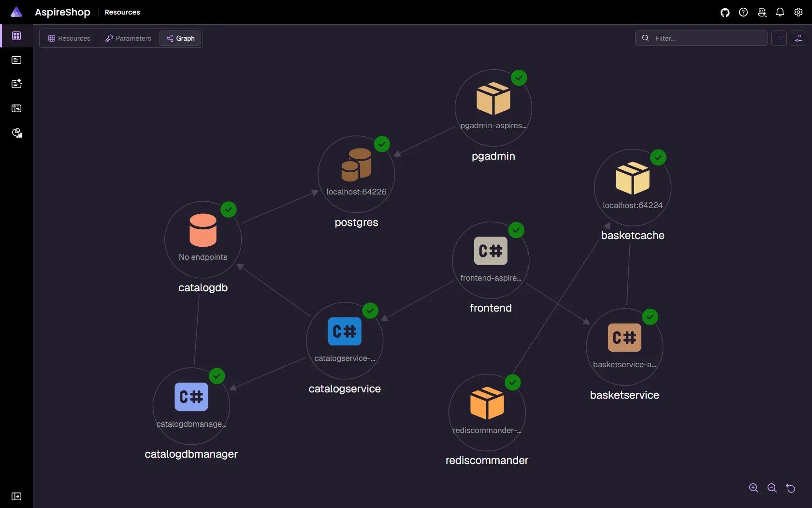Select the basketservice C# project icon
This screenshot has height=508, width=812.
pyautogui.click(x=624, y=337)
